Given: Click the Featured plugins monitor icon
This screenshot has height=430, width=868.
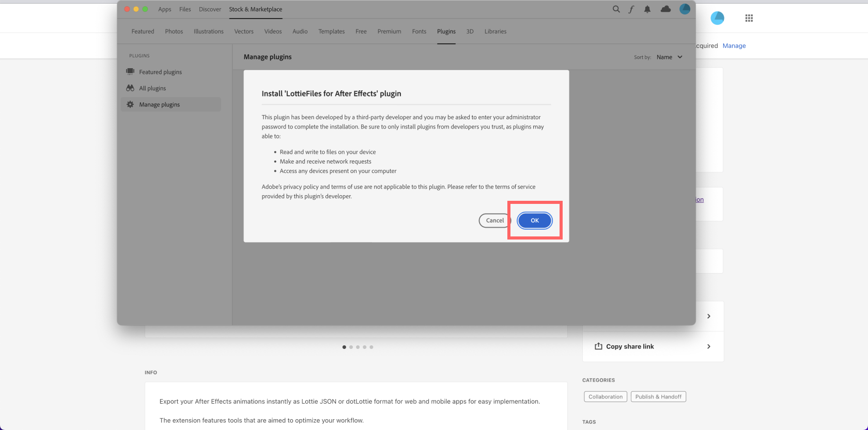Looking at the screenshot, I should tap(130, 72).
